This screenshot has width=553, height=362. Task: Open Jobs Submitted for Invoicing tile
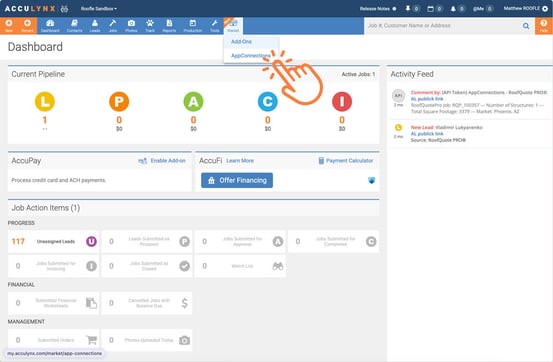pyautogui.click(x=54, y=266)
